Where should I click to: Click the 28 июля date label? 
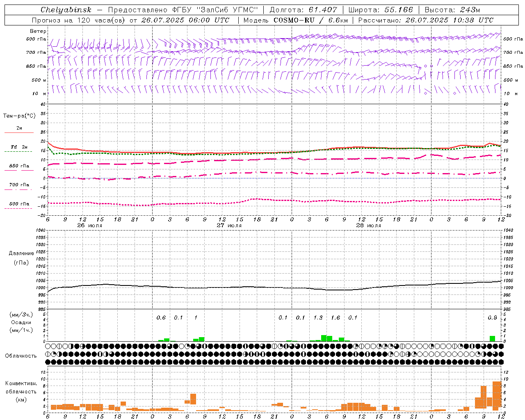click(x=369, y=226)
